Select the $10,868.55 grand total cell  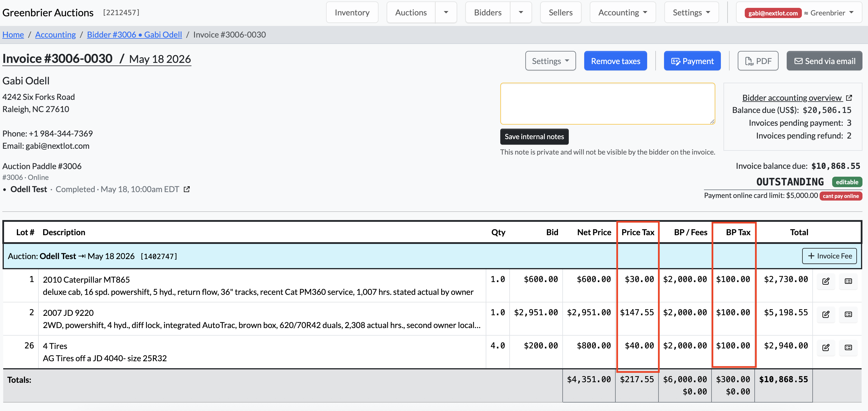[784, 379]
